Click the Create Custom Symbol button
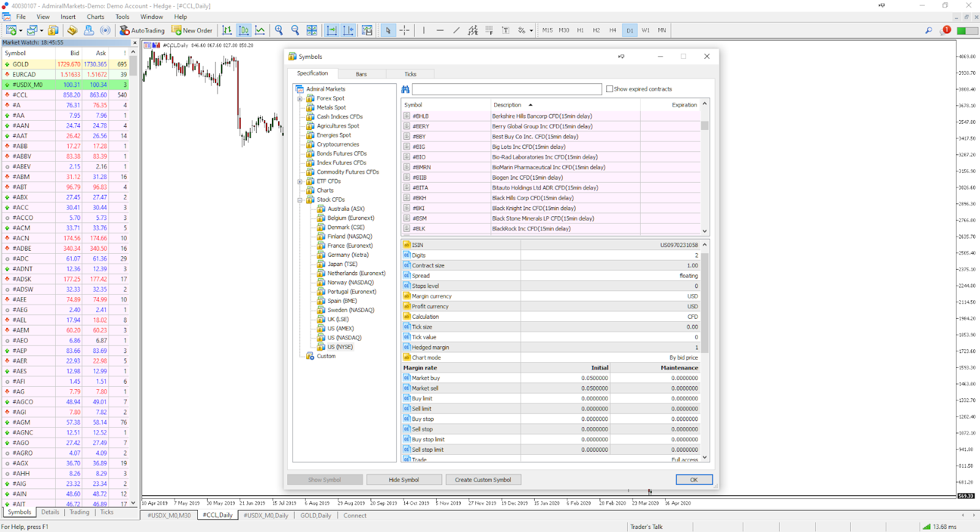980x532 pixels. [x=483, y=480]
